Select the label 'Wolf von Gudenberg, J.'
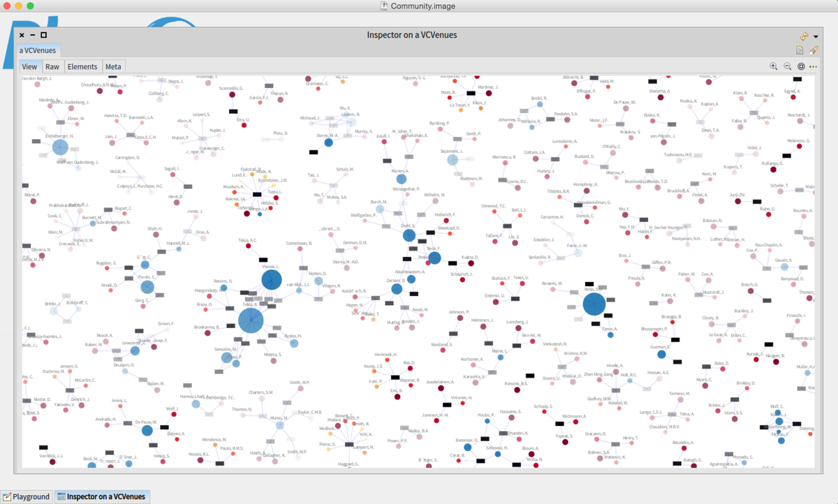The image size is (838, 504). click(77, 161)
